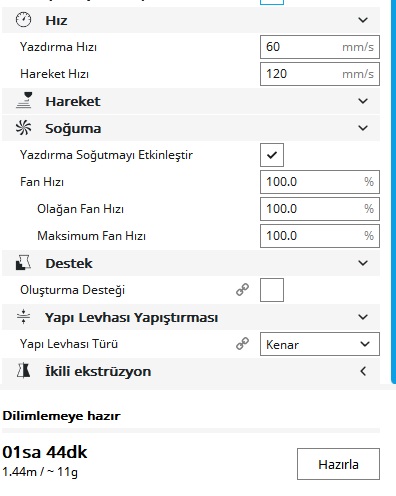Click the İkili ekstrüzyon dual extrusion icon

(23, 370)
